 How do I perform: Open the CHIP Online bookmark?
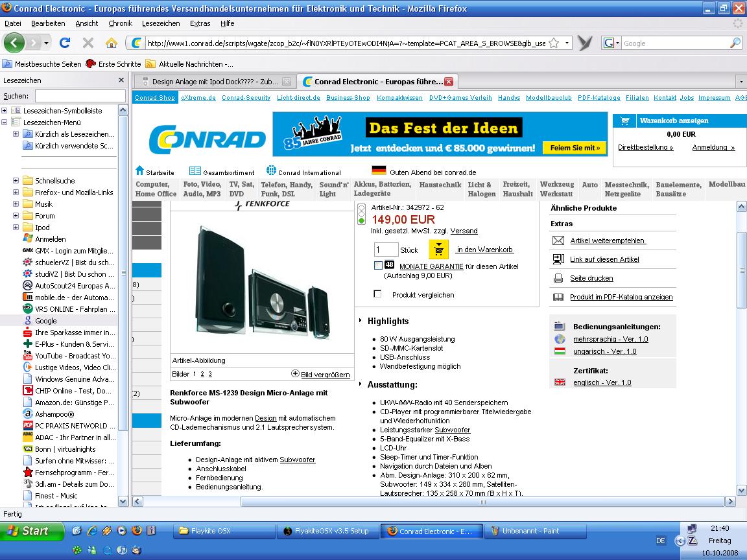tap(69, 390)
